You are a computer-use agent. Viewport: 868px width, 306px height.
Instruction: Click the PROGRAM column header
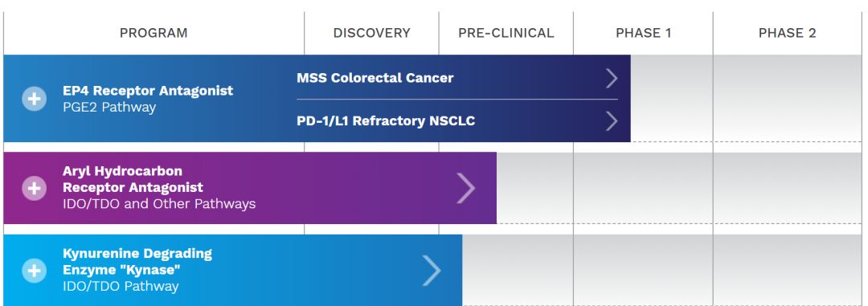click(154, 33)
